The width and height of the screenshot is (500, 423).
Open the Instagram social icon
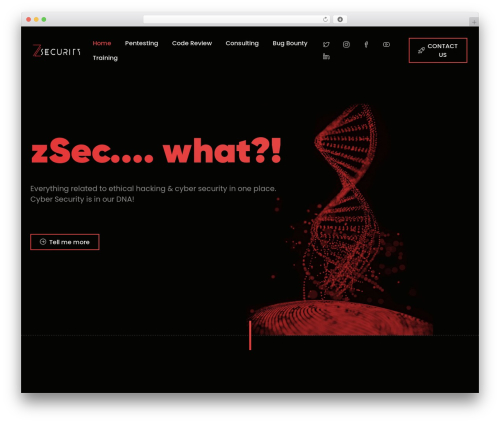coord(346,44)
